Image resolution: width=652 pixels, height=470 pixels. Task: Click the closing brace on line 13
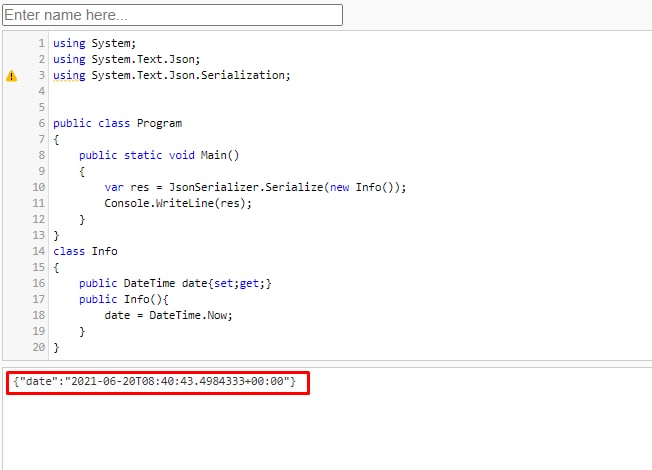tap(56, 235)
